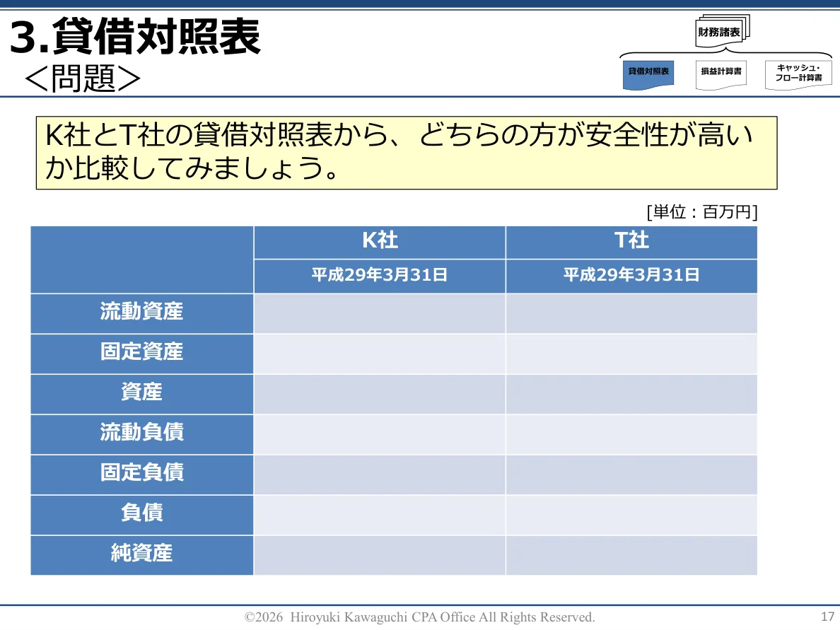
Task: Click the empty K社 cell for 純資産
Action: [x=380, y=555]
